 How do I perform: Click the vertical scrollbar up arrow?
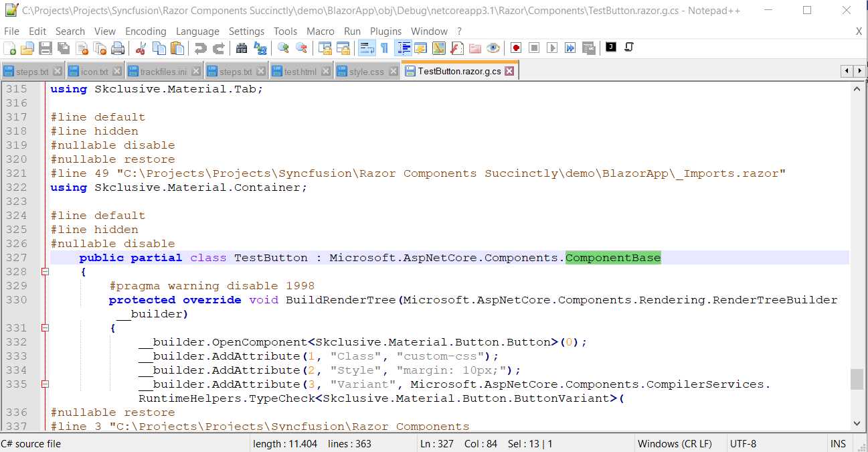[x=857, y=90]
